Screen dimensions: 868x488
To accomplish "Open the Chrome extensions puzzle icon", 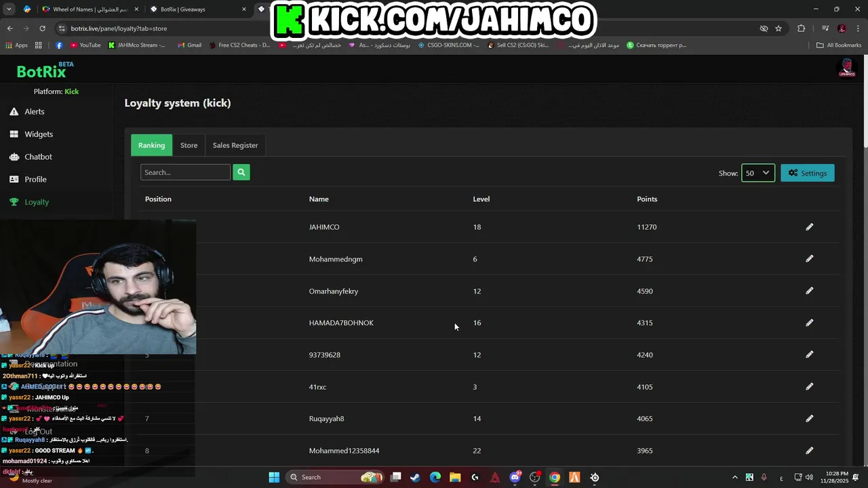I will tap(802, 28).
